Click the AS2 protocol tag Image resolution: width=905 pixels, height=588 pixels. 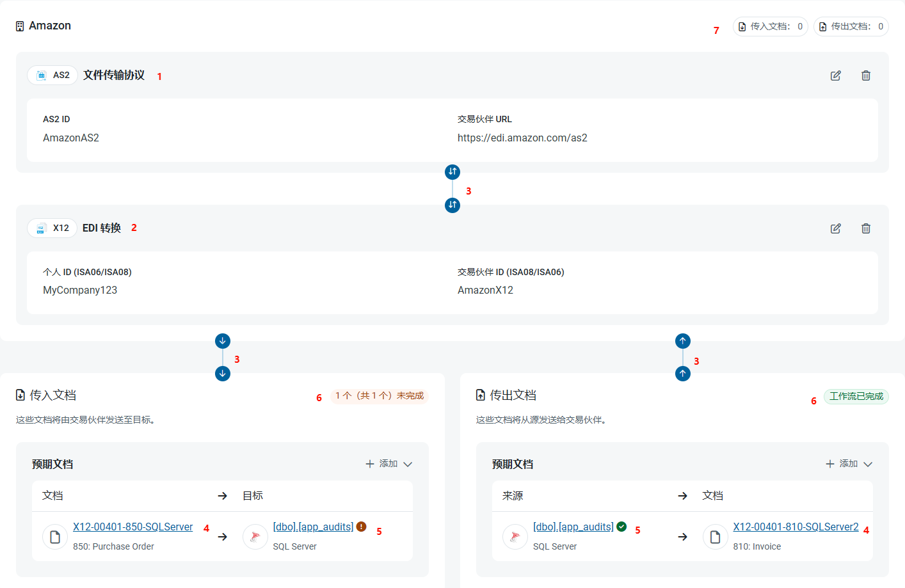click(x=52, y=75)
